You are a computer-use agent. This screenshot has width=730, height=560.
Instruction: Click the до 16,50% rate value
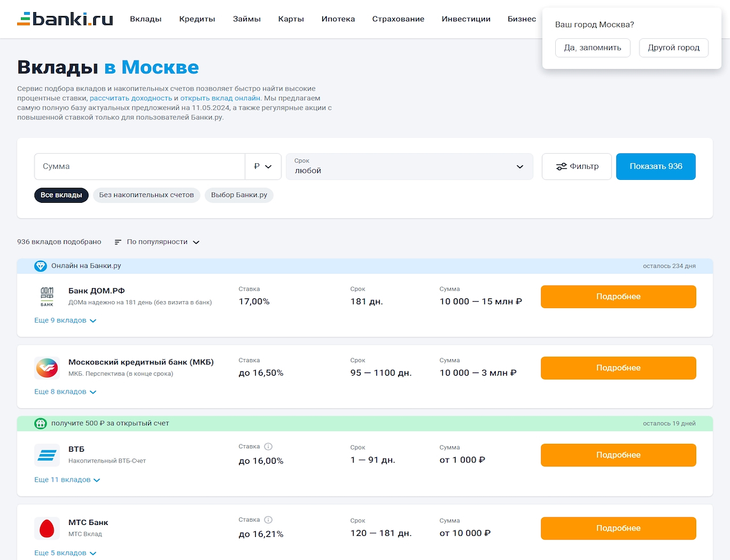point(261,373)
